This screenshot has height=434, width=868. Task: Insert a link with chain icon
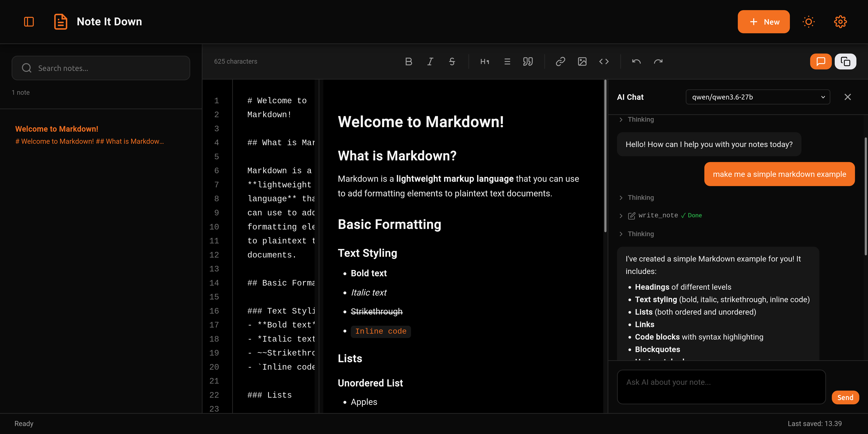pos(560,61)
